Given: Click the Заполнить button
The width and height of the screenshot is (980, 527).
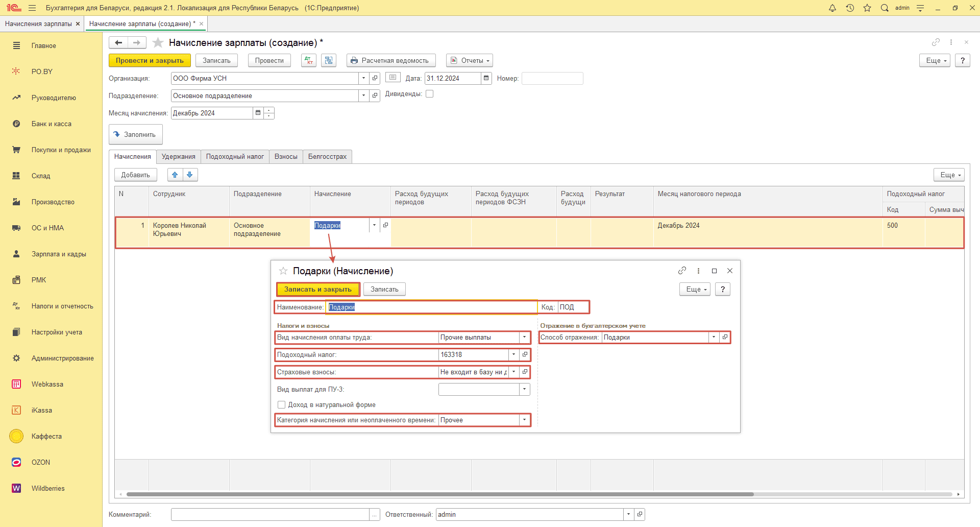Looking at the screenshot, I should (135, 134).
